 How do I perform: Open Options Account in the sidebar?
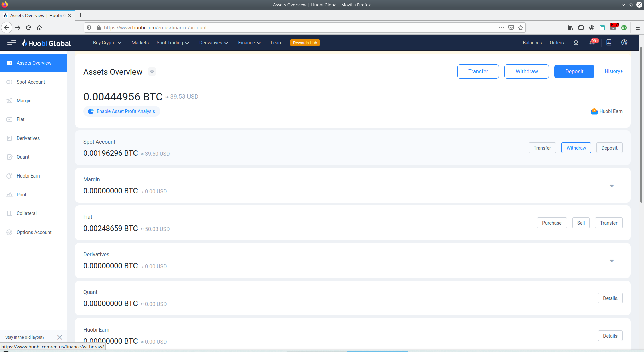tap(34, 232)
